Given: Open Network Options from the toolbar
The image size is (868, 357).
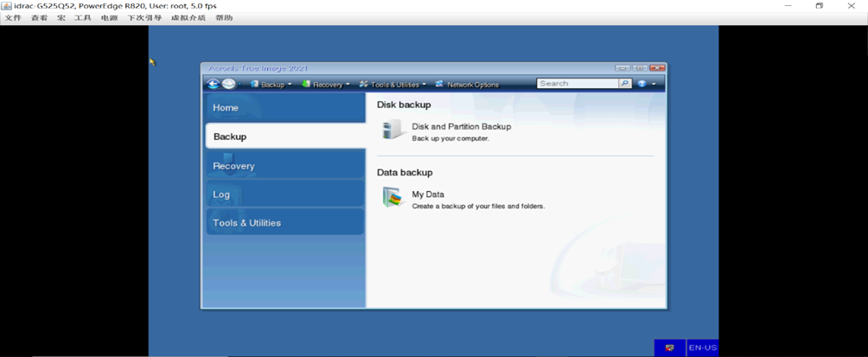Looking at the screenshot, I should pyautogui.click(x=473, y=85).
